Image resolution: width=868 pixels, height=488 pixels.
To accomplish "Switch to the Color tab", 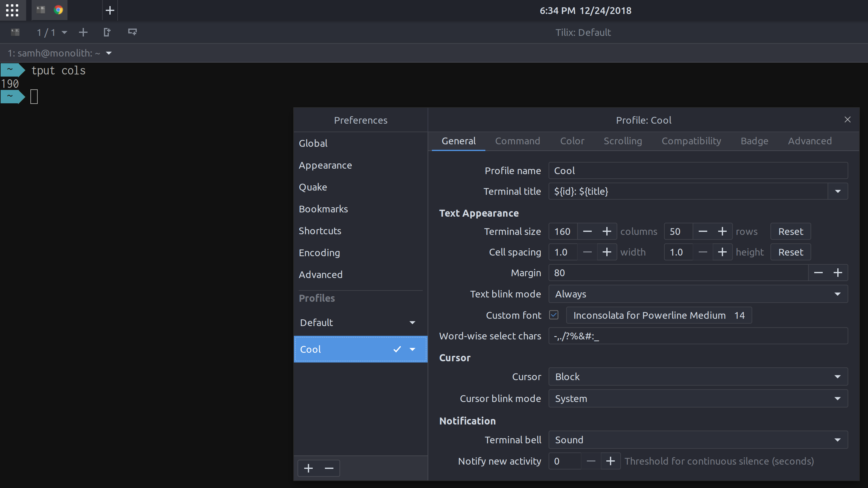I will pyautogui.click(x=572, y=141).
